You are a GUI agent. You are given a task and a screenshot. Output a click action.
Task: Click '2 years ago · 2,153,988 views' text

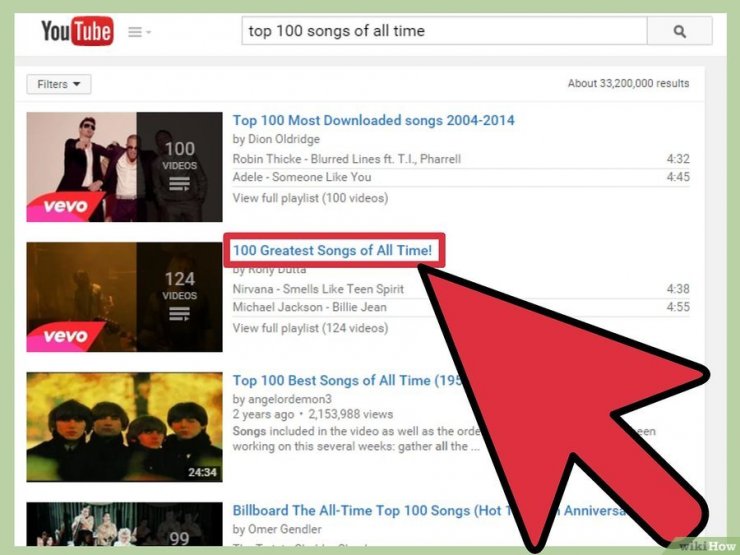coord(312,414)
